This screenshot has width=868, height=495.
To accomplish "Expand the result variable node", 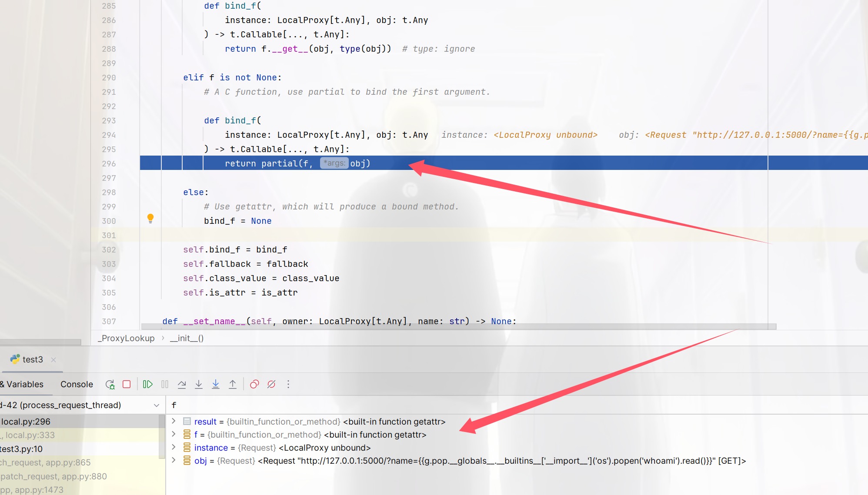I will [174, 421].
